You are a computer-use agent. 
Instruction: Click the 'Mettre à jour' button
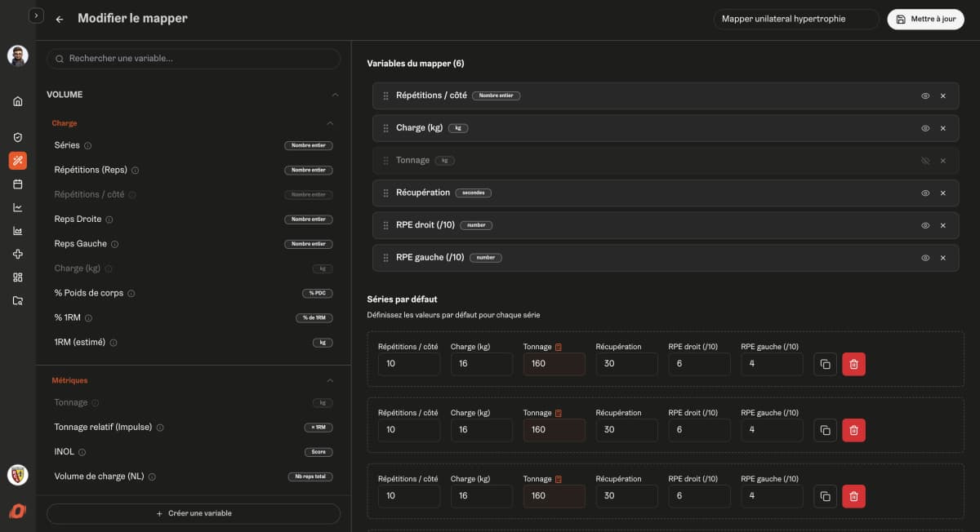[x=926, y=19]
